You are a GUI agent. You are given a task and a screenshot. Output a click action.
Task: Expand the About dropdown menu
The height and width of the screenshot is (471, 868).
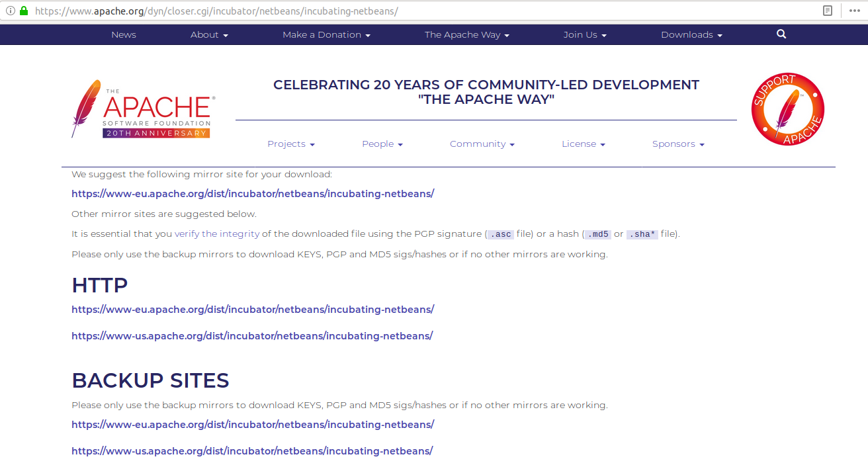pos(209,35)
